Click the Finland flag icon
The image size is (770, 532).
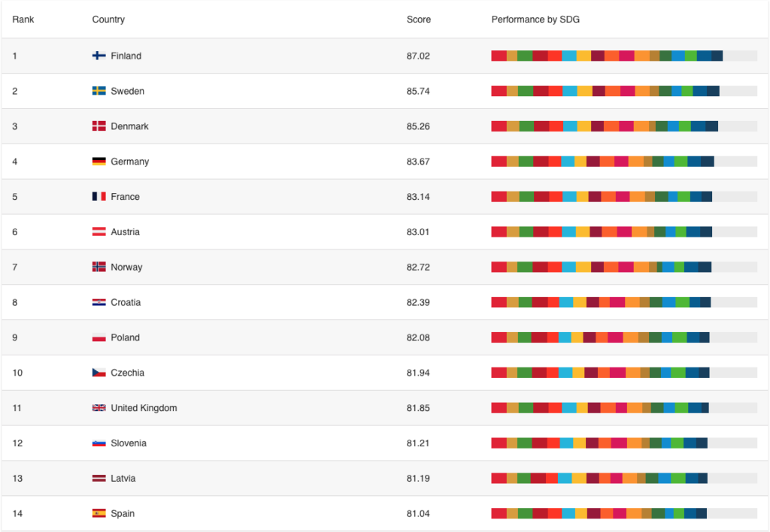pos(98,56)
